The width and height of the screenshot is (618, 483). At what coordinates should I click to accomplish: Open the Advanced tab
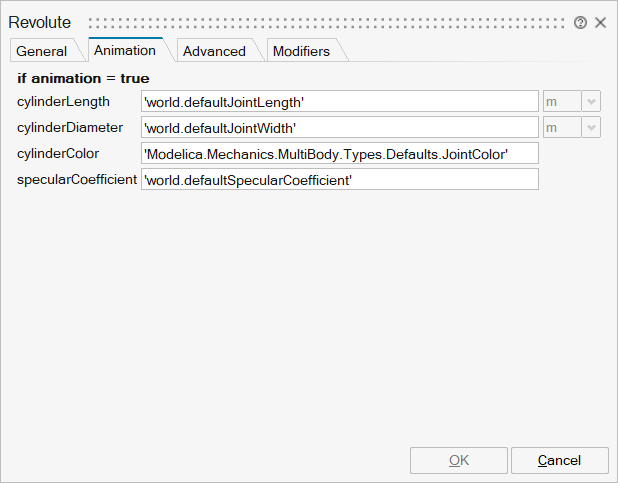[214, 51]
